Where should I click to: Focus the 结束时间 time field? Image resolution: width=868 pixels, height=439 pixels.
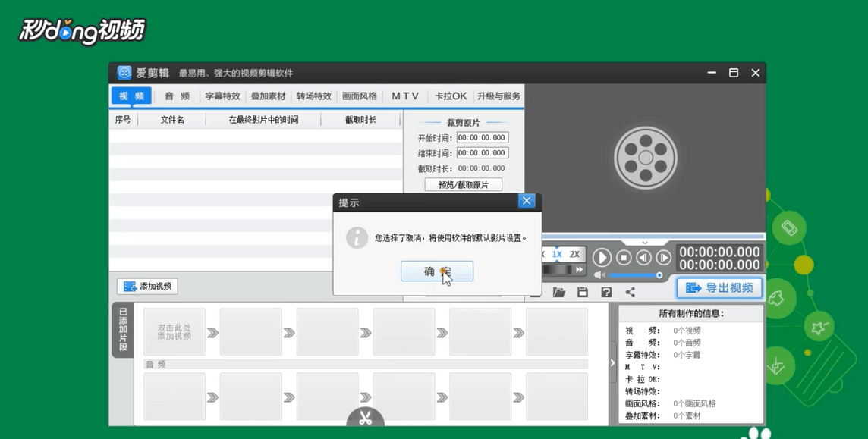(x=482, y=152)
